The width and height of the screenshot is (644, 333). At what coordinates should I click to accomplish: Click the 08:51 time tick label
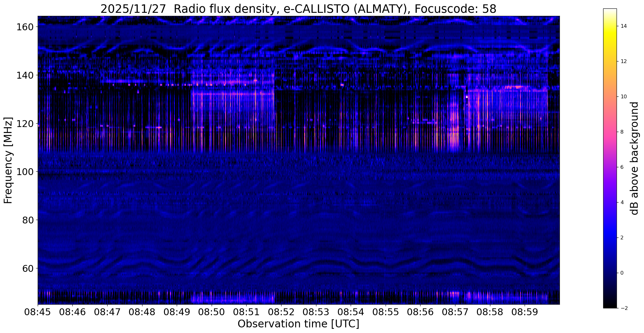[247, 312]
